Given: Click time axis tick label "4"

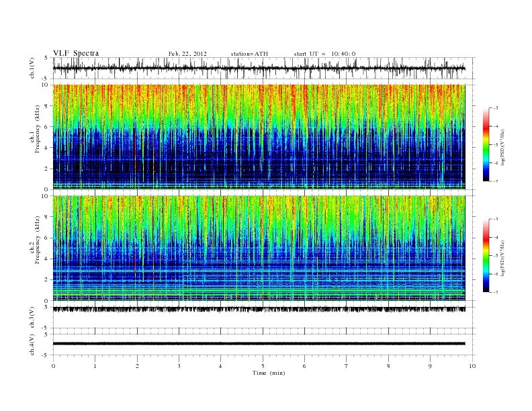Looking at the screenshot, I should (x=220, y=366).
